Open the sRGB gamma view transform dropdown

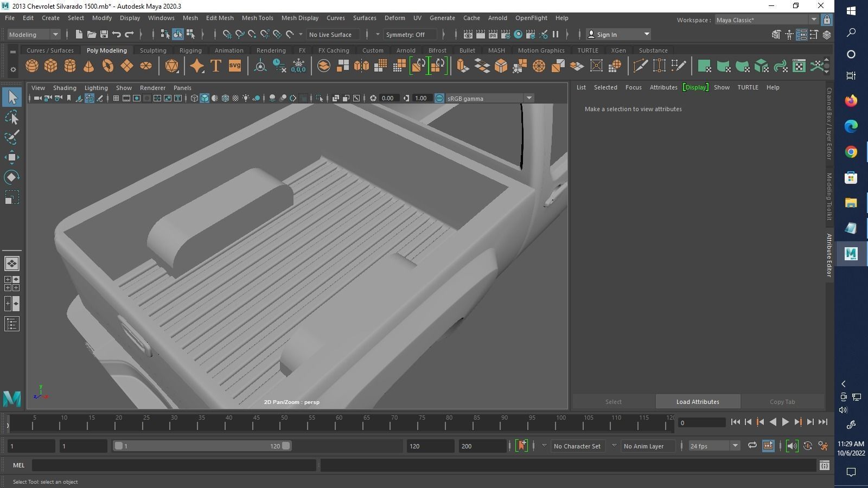coord(490,98)
